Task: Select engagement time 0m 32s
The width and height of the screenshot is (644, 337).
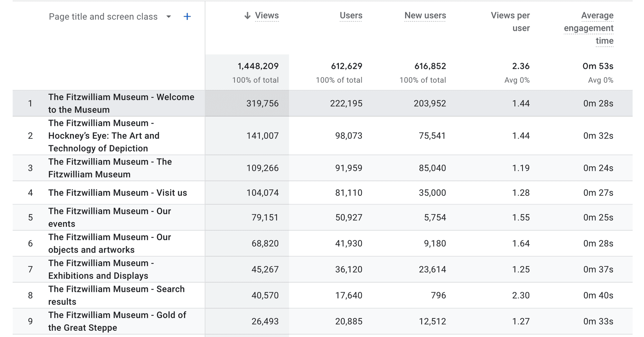Action: tap(598, 136)
